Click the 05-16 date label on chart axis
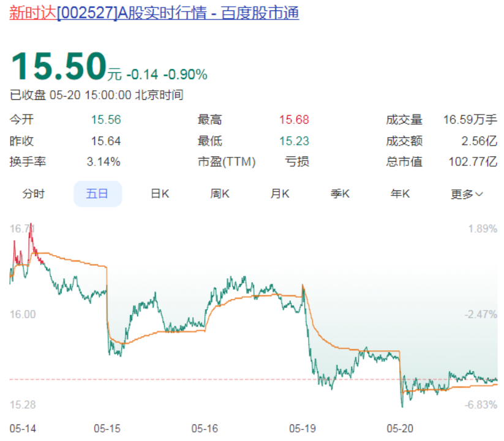This screenshot has width=504, height=441. coord(205,429)
